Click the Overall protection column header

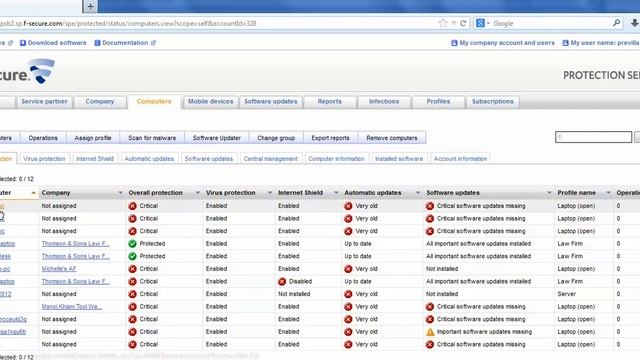(x=156, y=193)
